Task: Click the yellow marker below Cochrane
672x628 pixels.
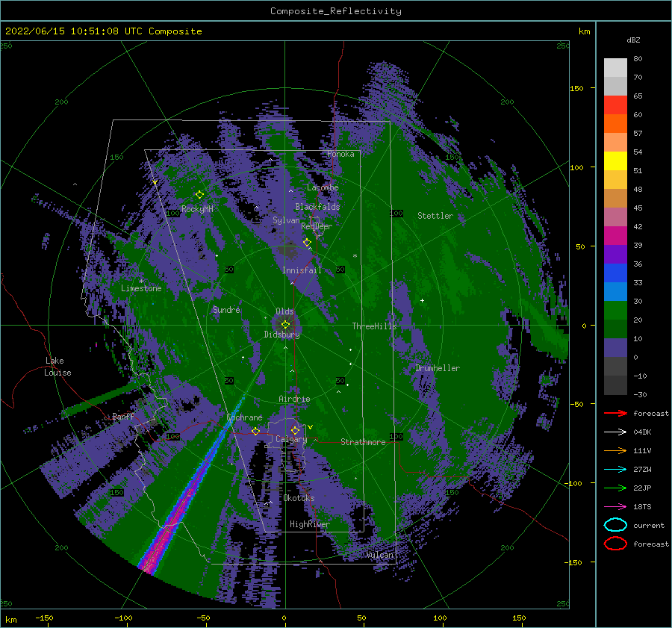Action: click(x=256, y=431)
